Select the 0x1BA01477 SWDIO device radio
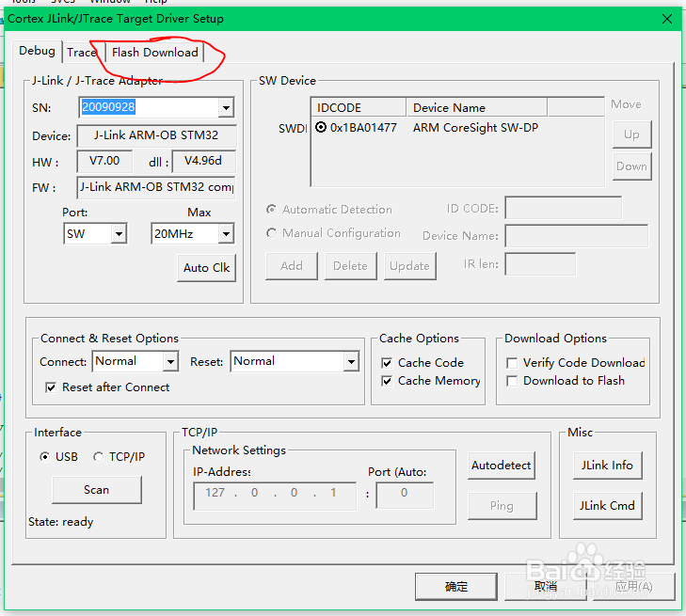 tap(321, 127)
